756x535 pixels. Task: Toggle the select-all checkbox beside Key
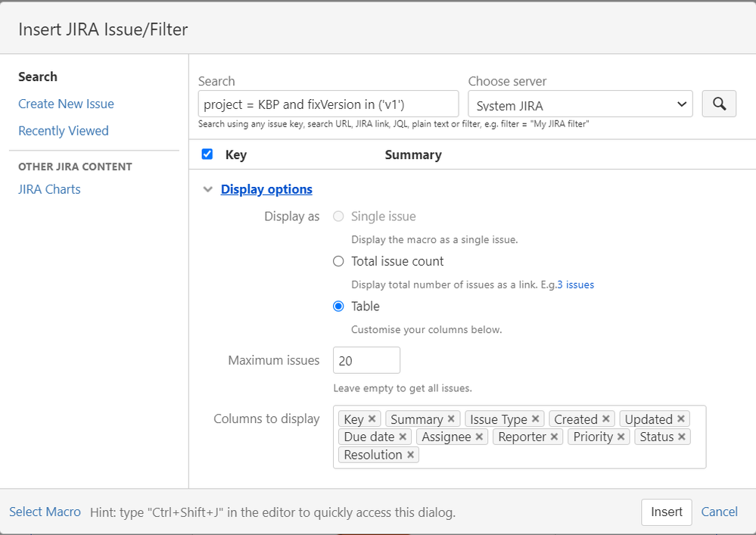207,154
